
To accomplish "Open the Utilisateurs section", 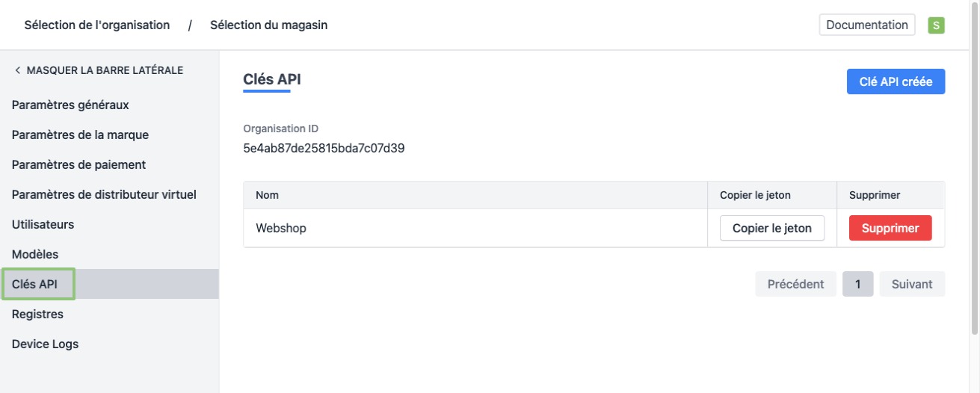I will tap(43, 224).
